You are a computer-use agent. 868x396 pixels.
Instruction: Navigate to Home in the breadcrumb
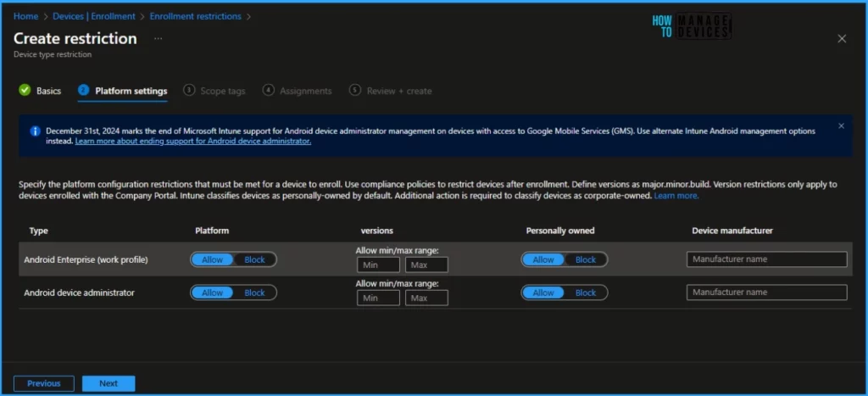25,16
